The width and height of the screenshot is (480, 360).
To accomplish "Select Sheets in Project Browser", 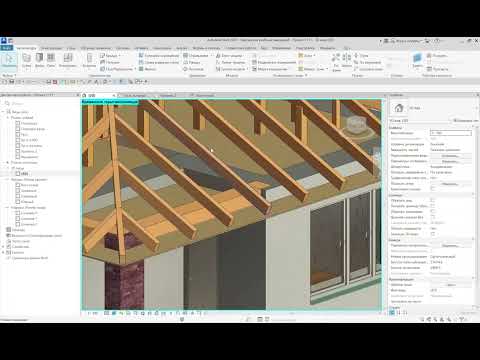I will tap(22, 241).
